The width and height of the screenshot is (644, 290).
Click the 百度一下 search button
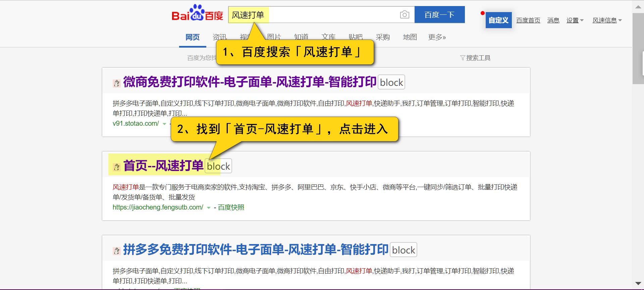(x=439, y=15)
